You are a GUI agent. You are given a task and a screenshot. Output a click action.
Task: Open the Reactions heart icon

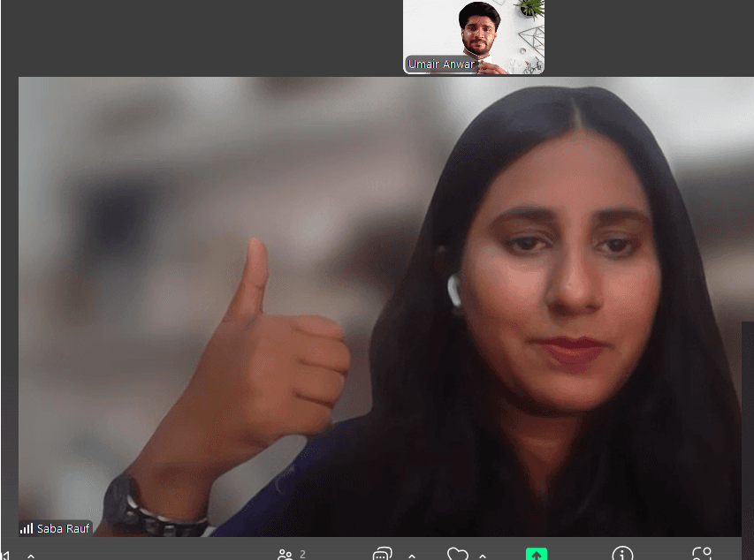(457, 554)
